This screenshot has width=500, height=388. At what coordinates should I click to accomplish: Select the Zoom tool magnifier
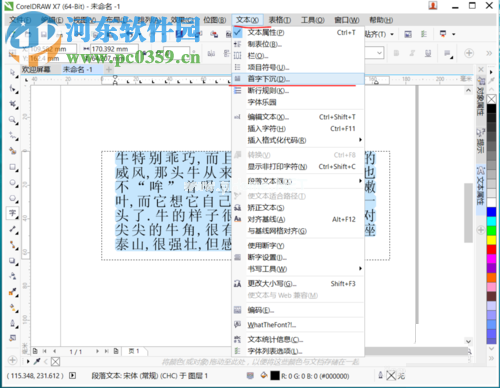(13, 120)
